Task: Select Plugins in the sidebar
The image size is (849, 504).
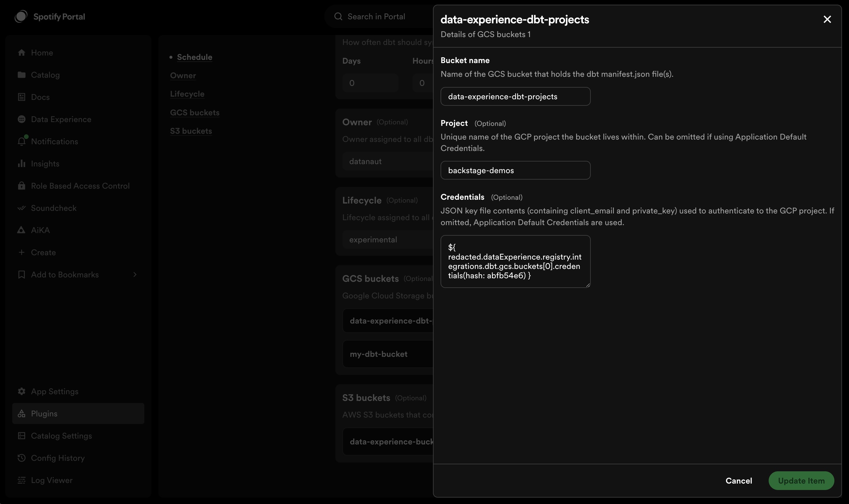Action: click(x=78, y=413)
